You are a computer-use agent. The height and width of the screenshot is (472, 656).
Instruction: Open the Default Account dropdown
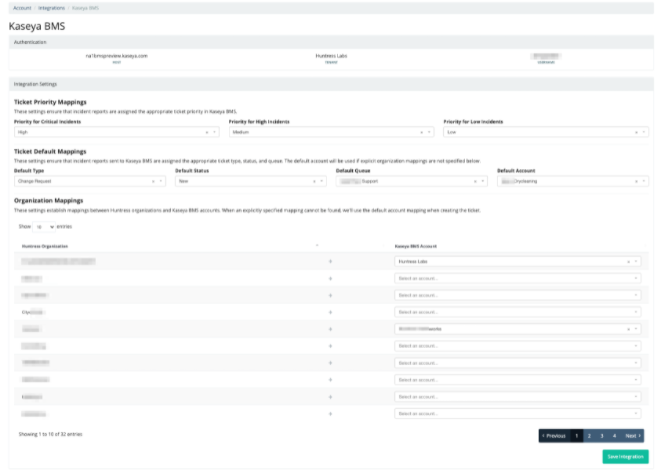(x=573, y=181)
